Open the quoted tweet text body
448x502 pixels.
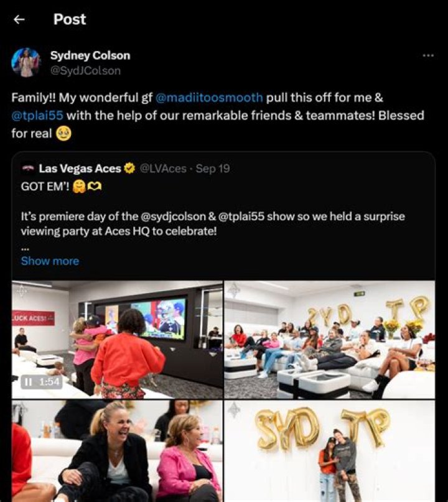[213, 223]
